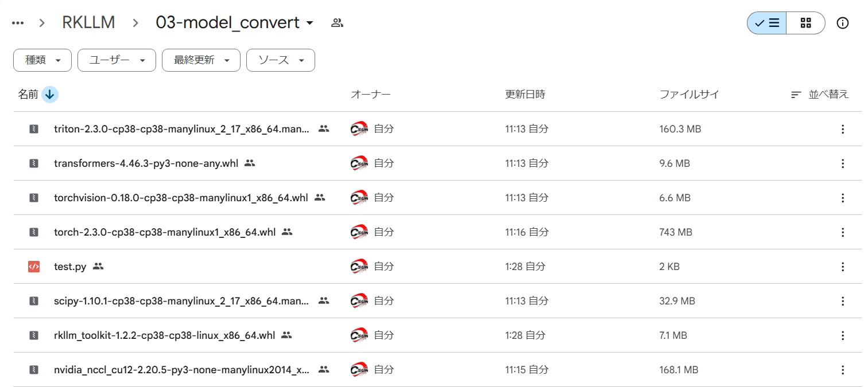
Task: Click the 168.1 MB size value
Action: 679,370
